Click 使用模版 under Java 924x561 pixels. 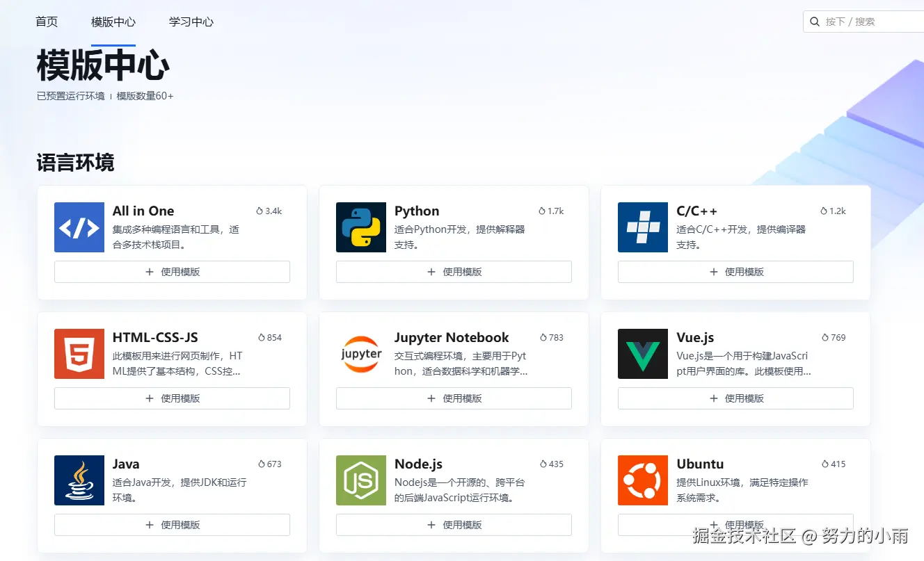point(172,525)
